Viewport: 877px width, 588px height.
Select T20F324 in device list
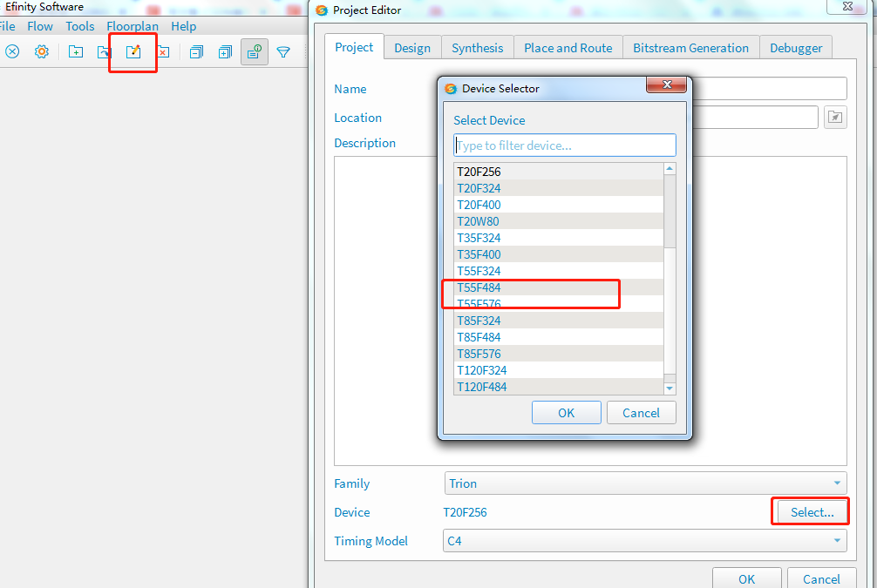(x=559, y=188)
